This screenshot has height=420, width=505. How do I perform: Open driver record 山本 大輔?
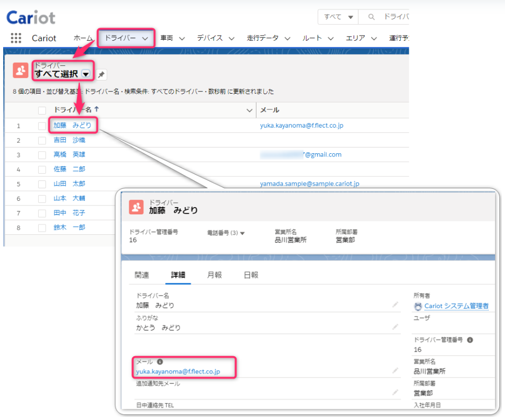click(x=70, y=199)
